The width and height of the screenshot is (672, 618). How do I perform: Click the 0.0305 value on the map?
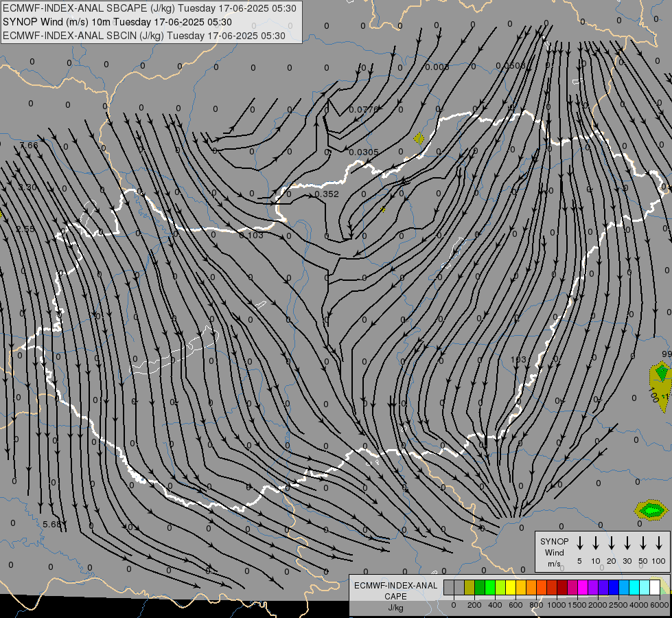(x=363, y=152)
